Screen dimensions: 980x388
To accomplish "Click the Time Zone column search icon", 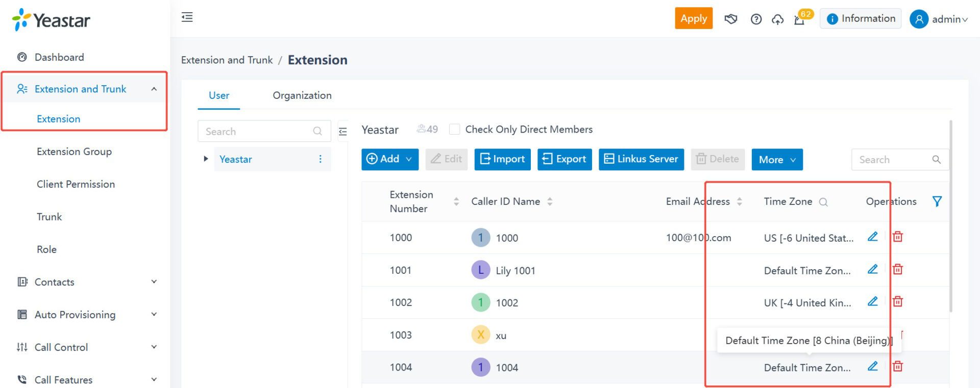I will pyautogui.click(x=823, y=202).
